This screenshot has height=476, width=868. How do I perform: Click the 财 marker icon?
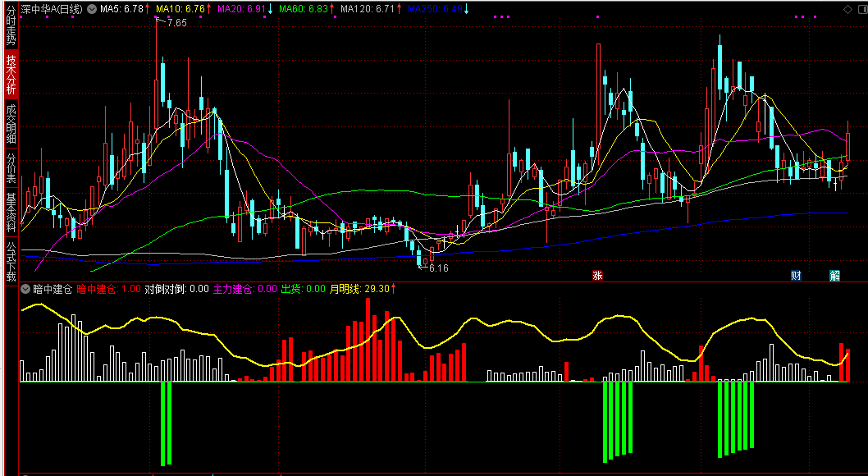(796, 276)
